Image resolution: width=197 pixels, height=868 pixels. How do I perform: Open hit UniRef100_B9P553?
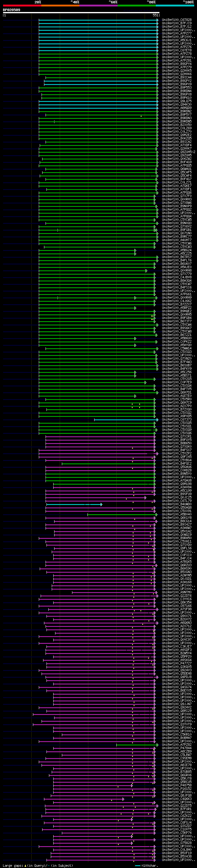tap(177, 88)
